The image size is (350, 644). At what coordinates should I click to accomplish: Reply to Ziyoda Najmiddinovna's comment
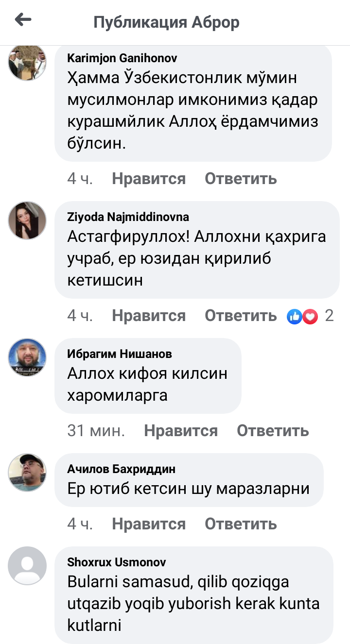click(x=241, y=316)
